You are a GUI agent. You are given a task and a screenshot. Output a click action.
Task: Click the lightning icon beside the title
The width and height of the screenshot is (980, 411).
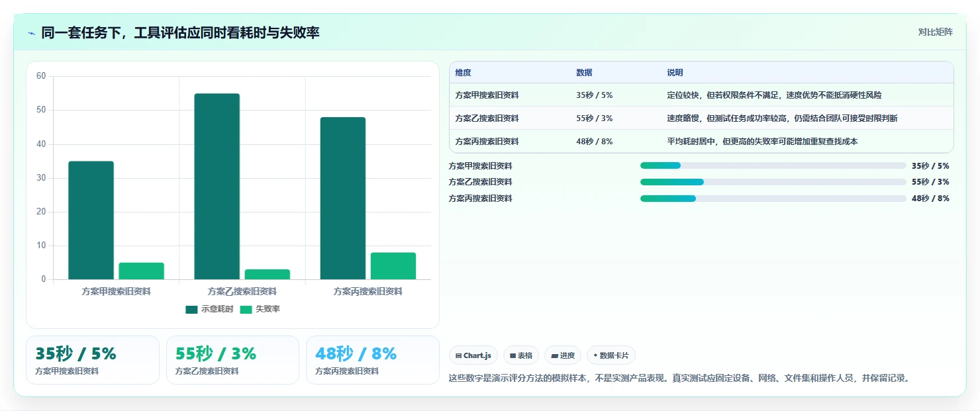point(31,32)
